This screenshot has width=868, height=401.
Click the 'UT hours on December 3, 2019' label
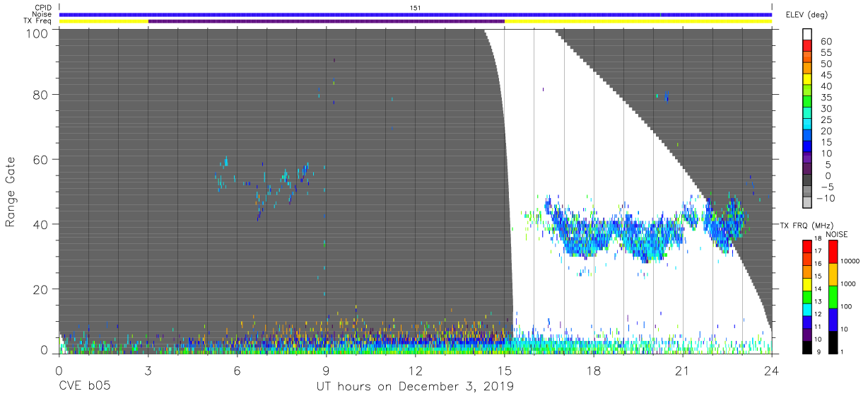tap(415, 387)
